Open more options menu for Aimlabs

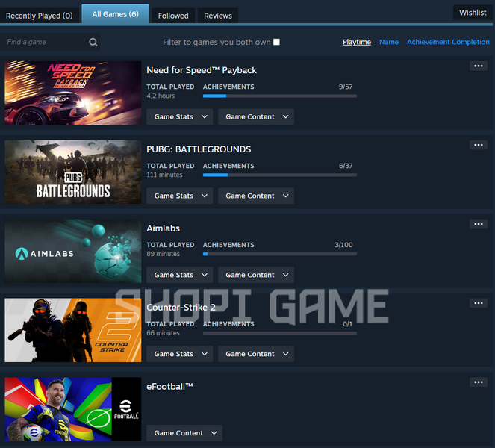coord(479,224)
